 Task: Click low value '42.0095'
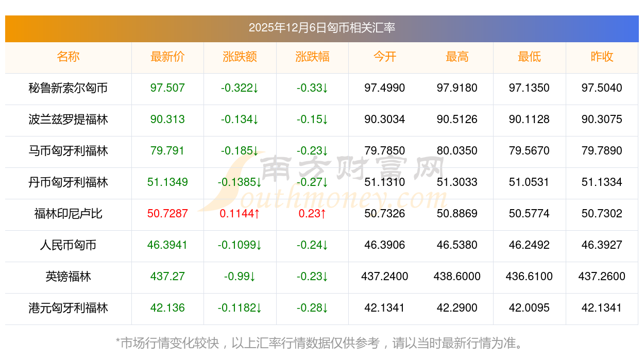click(530, 308)
